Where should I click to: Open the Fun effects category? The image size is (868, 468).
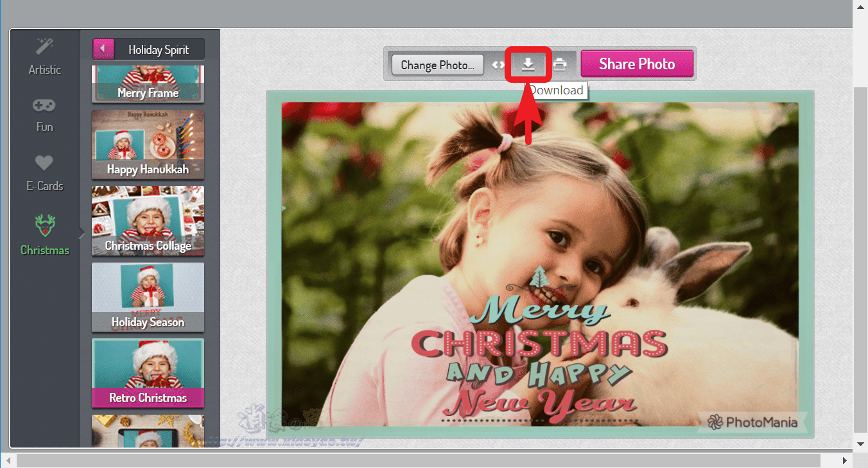point(44,115)
